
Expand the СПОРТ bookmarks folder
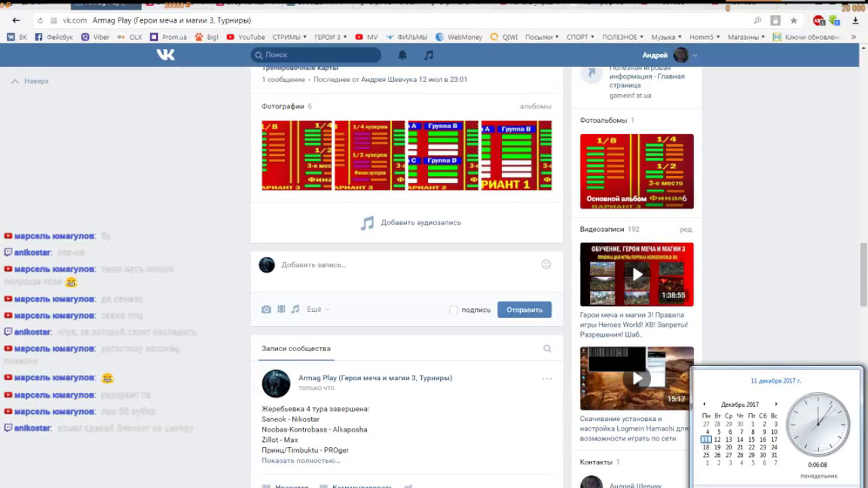(580, 37)
